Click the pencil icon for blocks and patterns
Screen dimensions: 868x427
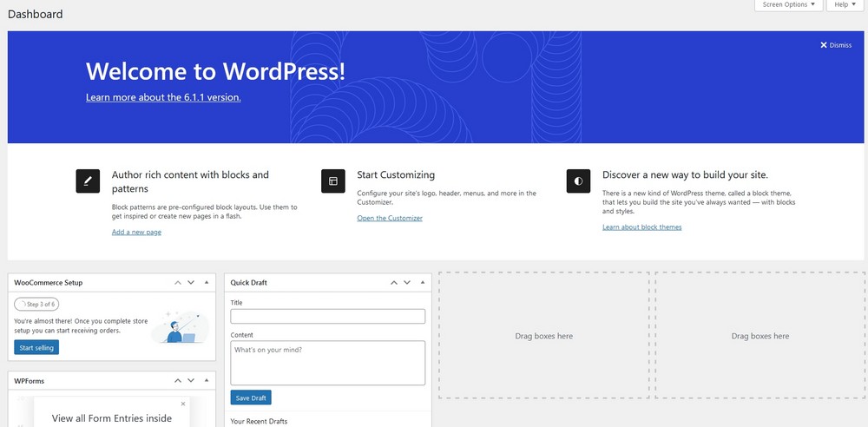[x=88, y=181]
